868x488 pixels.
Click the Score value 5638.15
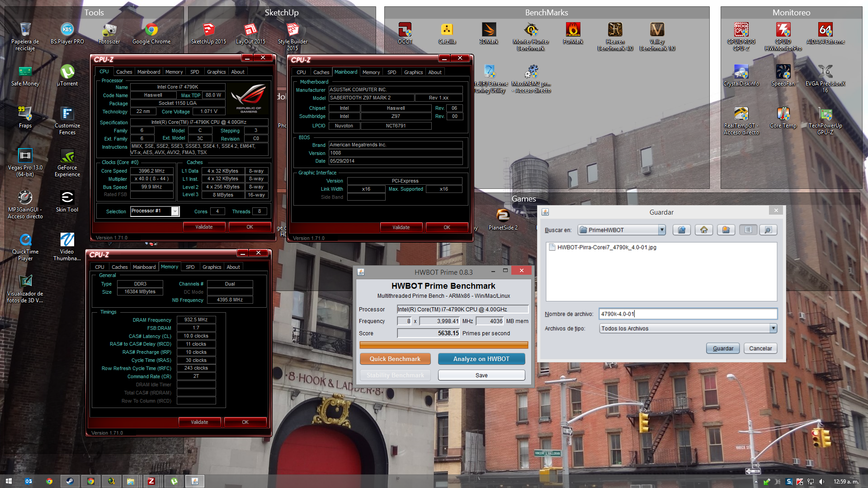point(448,333)
